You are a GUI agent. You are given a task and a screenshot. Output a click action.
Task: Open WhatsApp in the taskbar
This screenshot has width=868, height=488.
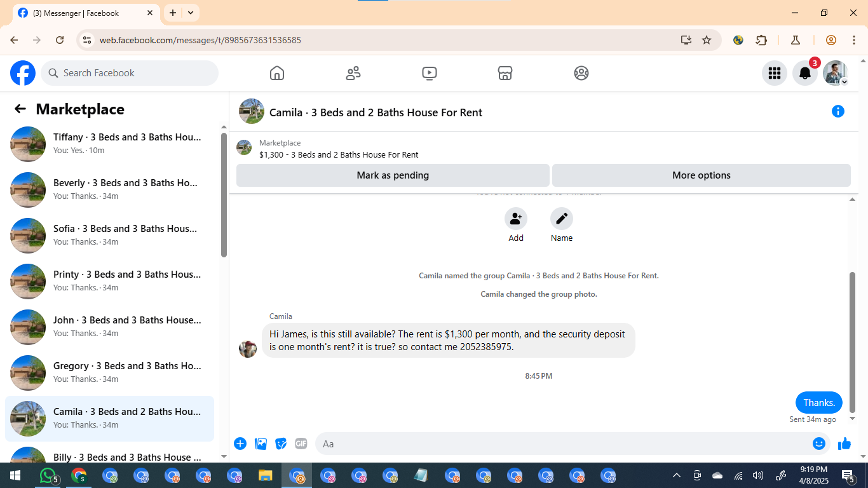(48, 475)
